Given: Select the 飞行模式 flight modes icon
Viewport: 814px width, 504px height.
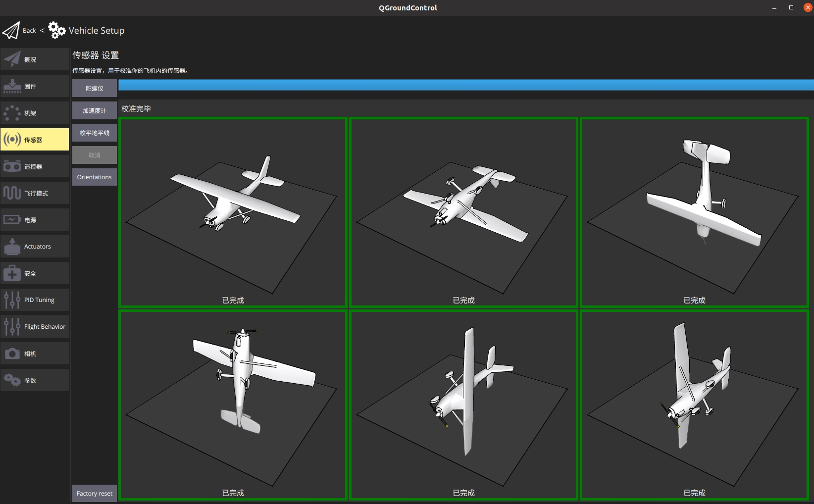Looking at the screenshot, I should coord(12,193).
